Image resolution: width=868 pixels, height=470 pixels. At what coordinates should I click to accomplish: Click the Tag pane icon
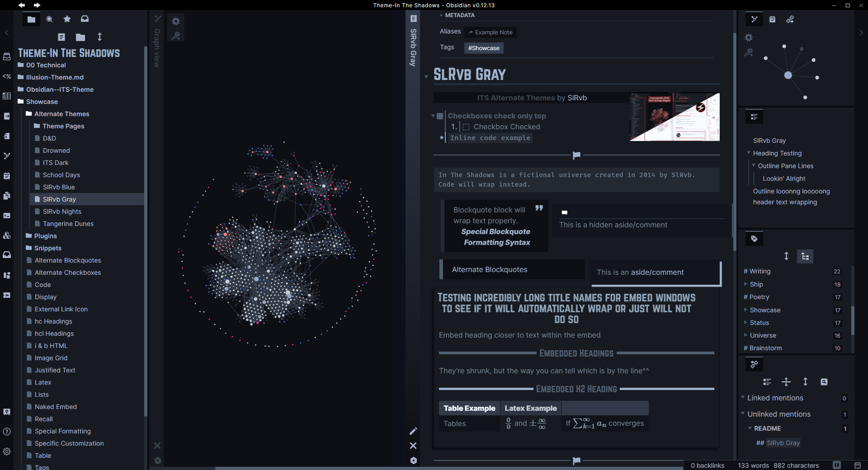754,239
